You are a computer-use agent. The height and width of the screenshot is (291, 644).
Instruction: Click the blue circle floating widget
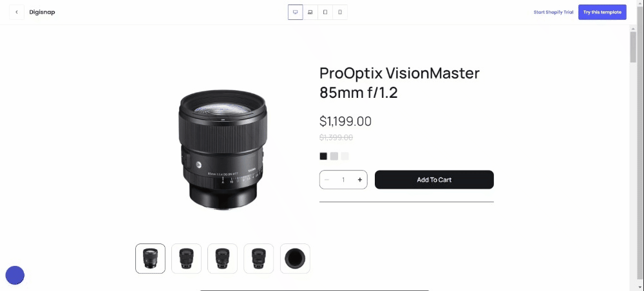coord(15,276)
